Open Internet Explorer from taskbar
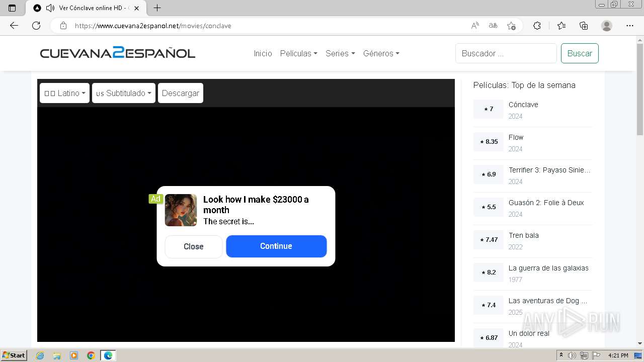This screenshot has height=362, width=644. (x=40, y=355)
